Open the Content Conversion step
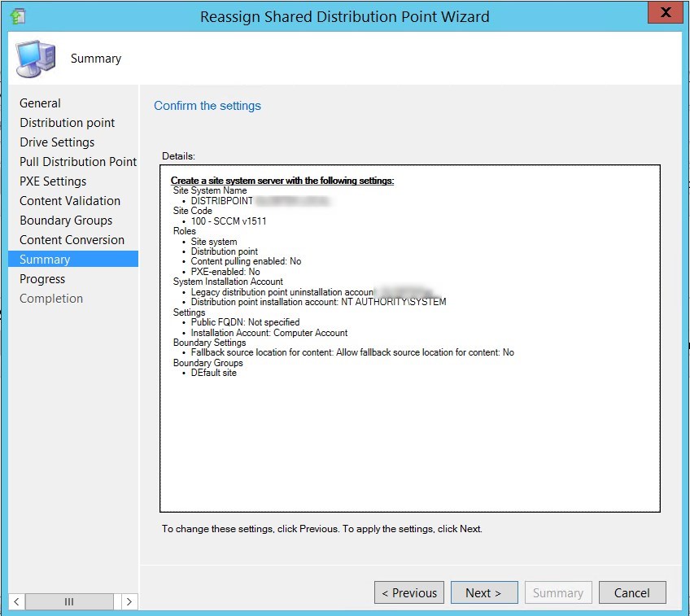This screenshot has width=690, height=616. coord(72,240)
